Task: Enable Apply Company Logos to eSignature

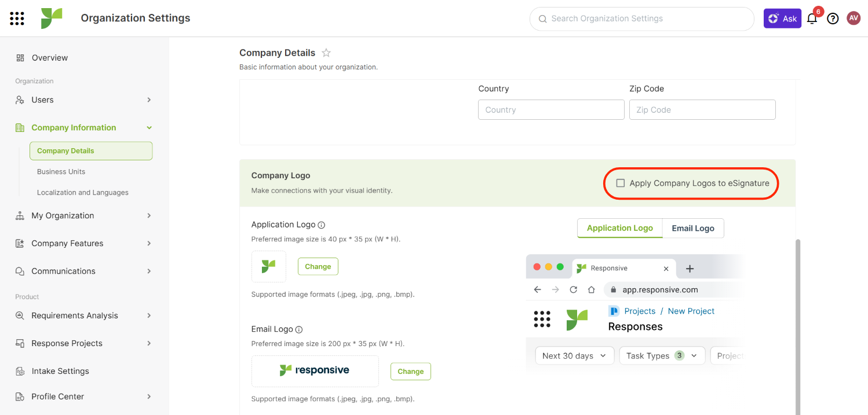Action: coord(621,183)
